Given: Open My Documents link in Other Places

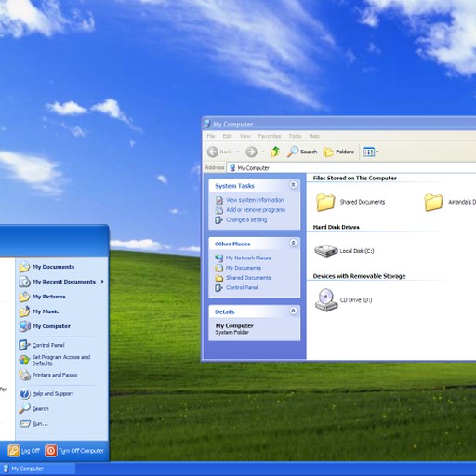Looking at the screenshot, I should pos(244,268).
